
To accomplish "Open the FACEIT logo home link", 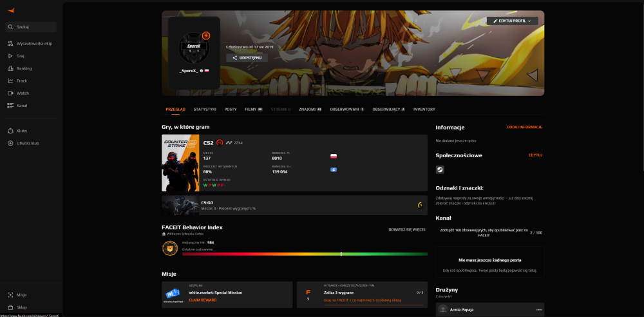I will tap(11, 10).
